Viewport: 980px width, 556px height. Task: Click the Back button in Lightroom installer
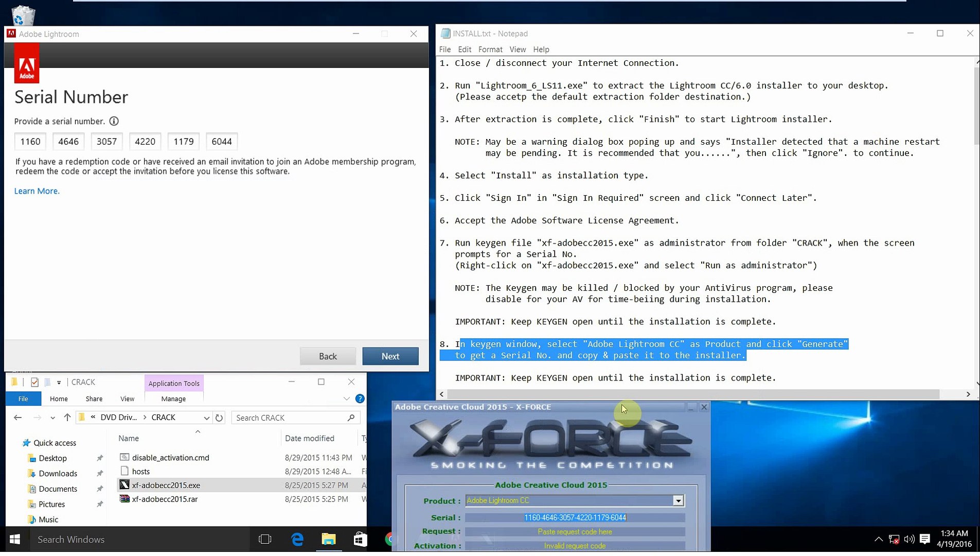click(x=328, y=356)
